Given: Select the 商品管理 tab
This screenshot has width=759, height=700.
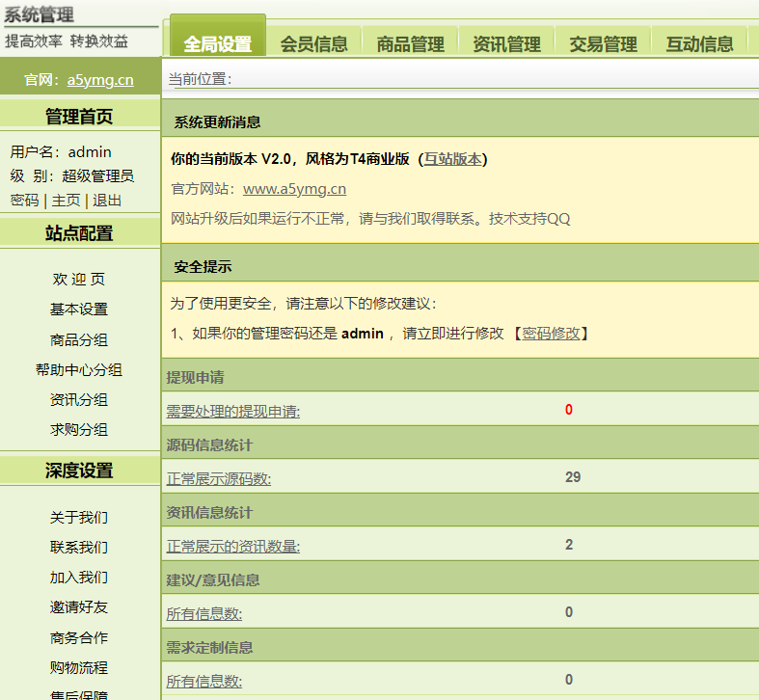Looking at the screenshot, I should coord(410,43).
